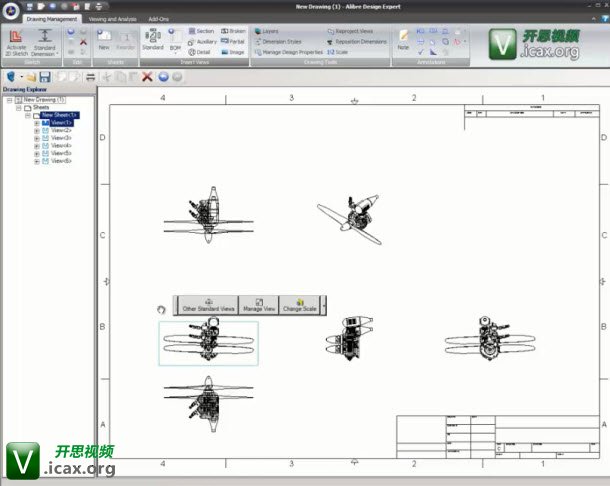Click Reposition Dimensions tool
610x486 pixels.
pos(357,42)
